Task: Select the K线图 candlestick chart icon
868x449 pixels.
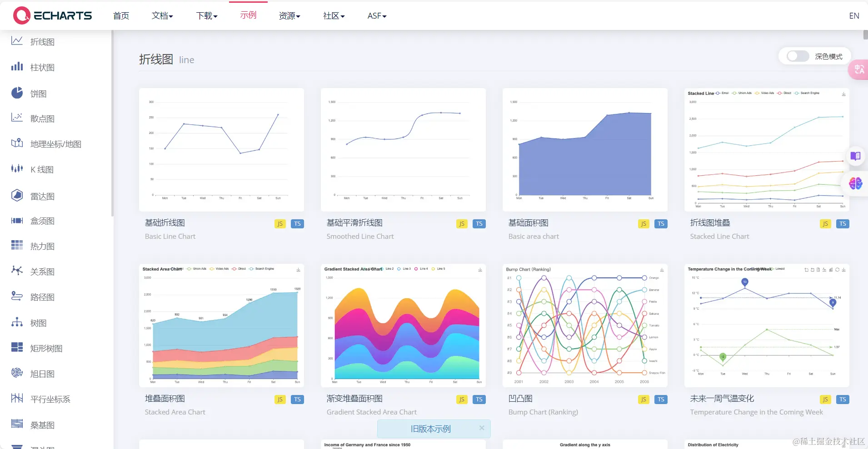Action: tap(16, 169)
